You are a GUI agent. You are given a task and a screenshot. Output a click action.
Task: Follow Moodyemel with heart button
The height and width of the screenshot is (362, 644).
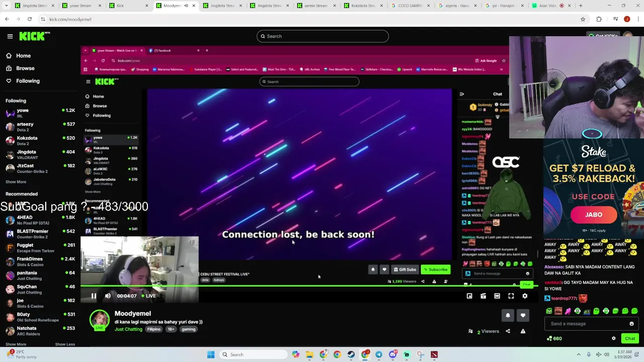tap(523, 315)
